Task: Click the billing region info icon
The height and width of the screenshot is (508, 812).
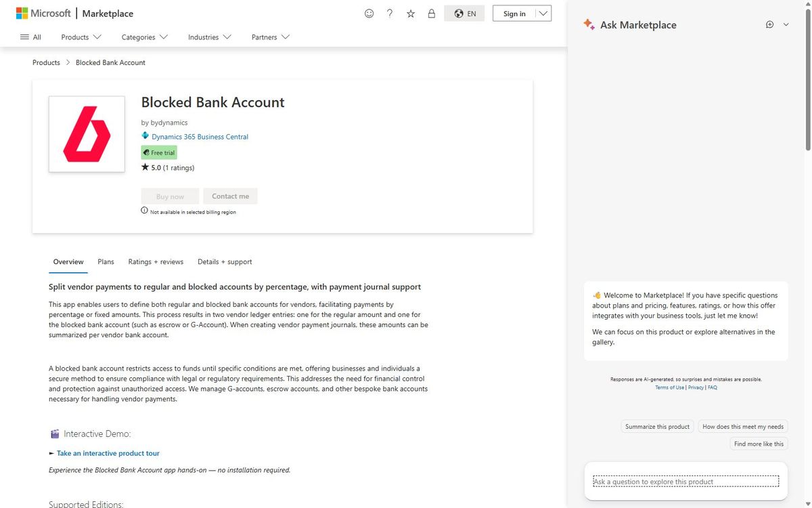Action: (144, 211)
